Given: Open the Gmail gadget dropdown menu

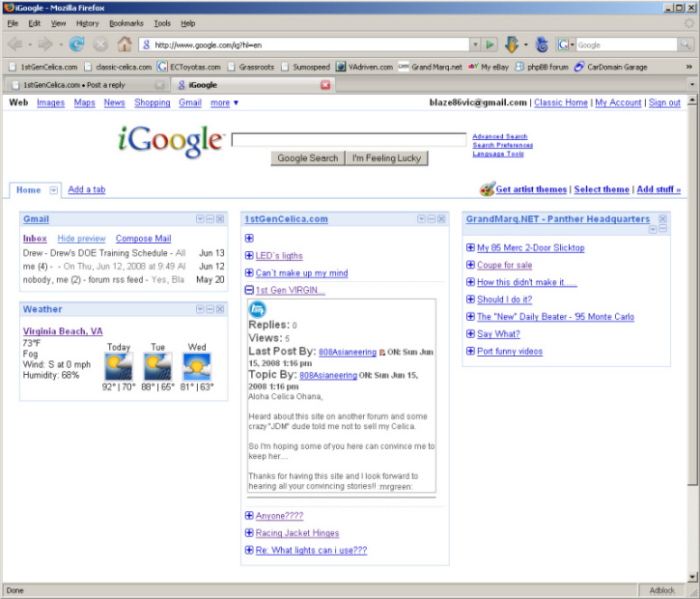Looking at the screenshot, I should 200,219.
